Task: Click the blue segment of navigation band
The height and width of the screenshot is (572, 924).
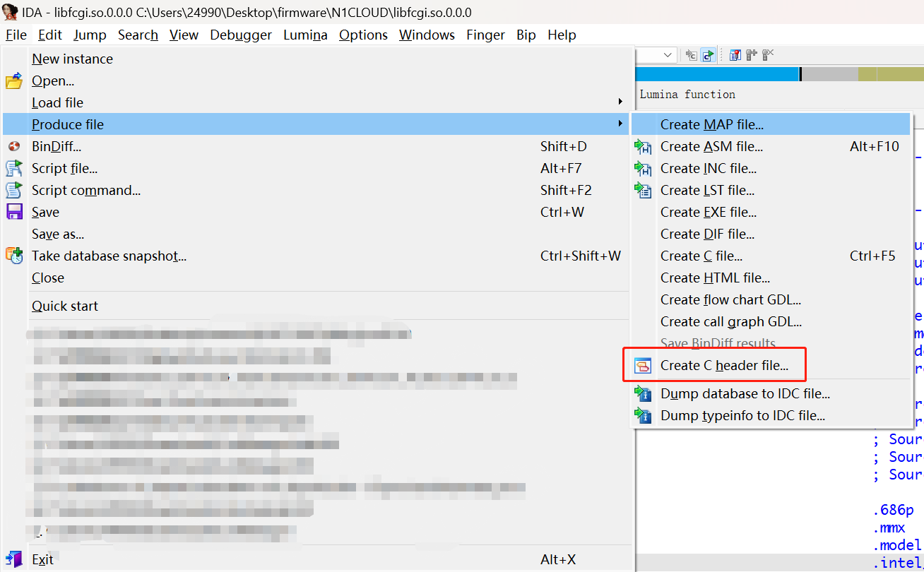Action: point(716,74)
